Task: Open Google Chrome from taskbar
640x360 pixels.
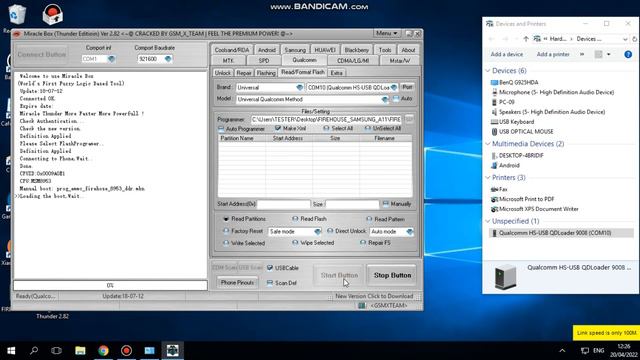Action: pyautogui.click(x=103, y=351)
